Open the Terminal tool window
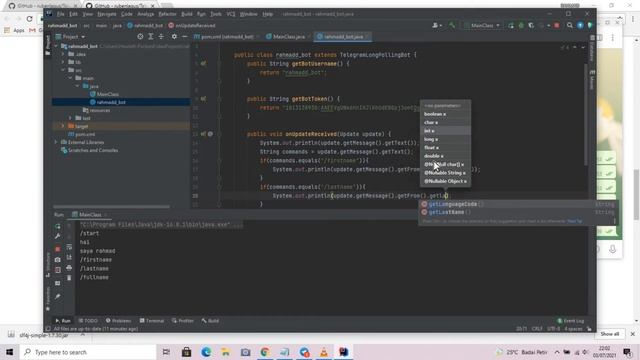 tap(151, 321)
